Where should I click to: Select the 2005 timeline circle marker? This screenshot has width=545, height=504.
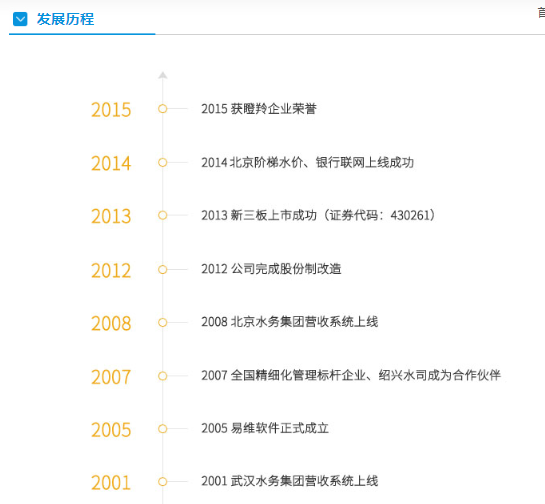point(163,429)
